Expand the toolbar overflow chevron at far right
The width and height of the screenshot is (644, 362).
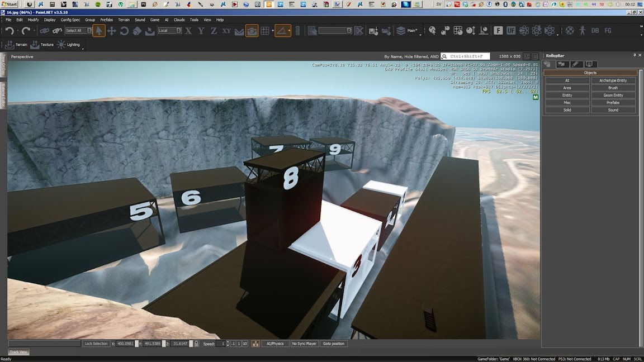point(641,27)
